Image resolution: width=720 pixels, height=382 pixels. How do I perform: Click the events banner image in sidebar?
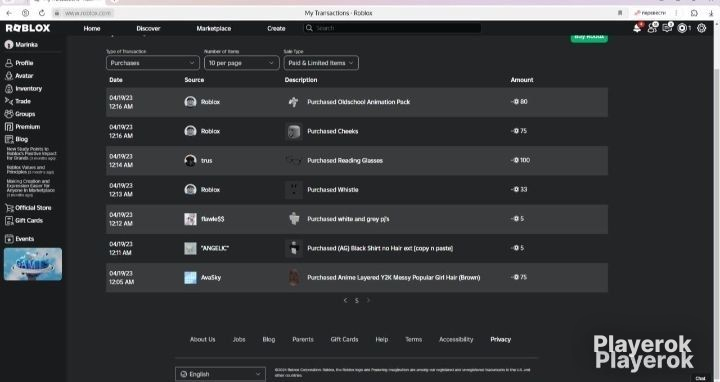click(33, 264)
